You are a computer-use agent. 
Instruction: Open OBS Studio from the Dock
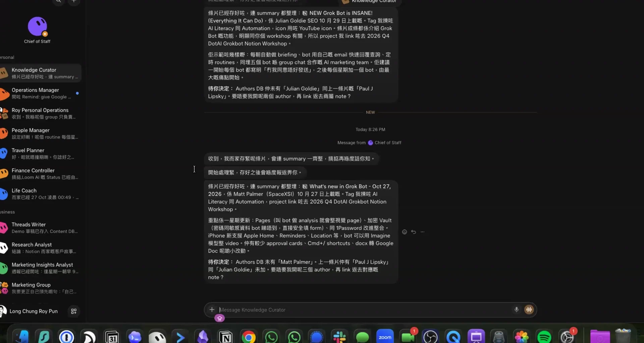pos(430,337)
